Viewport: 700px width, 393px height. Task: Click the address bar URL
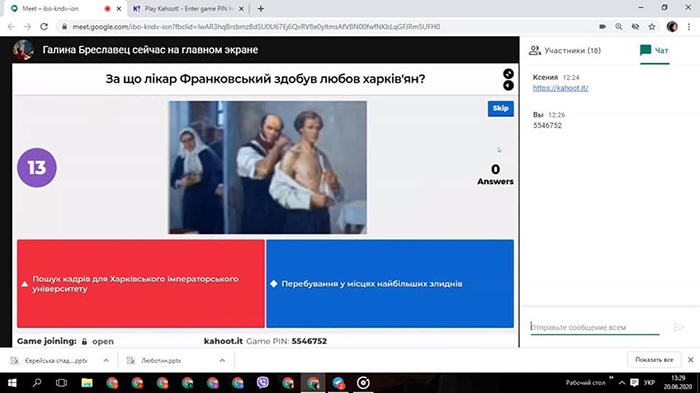pyautogui.click(x=256, y=27)
